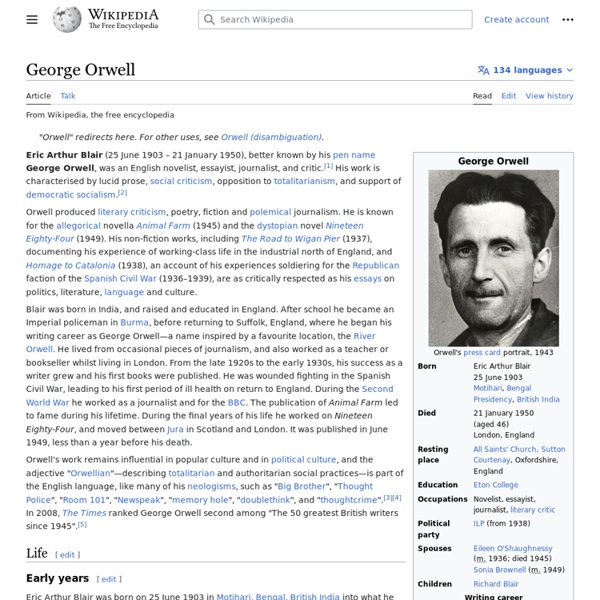600x600 pixels.
Task: Click edit link beside Life heading
Action: click(x=67, y=555)
